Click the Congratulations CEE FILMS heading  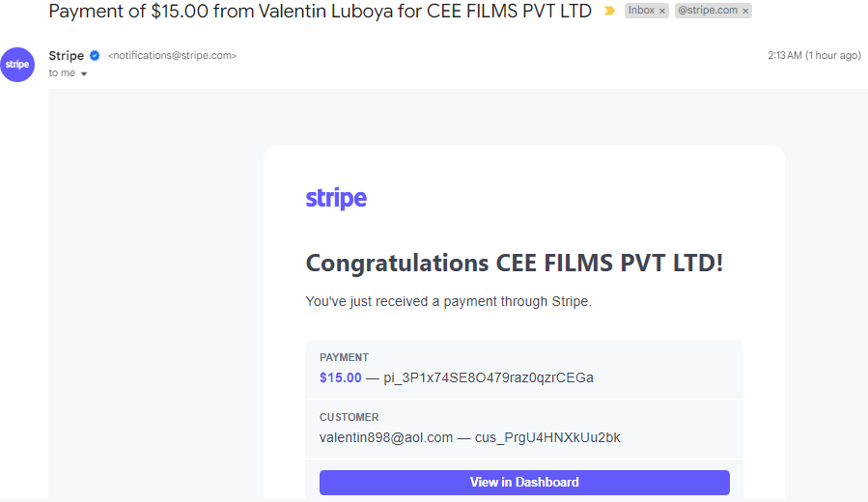[x=515, y=263]
